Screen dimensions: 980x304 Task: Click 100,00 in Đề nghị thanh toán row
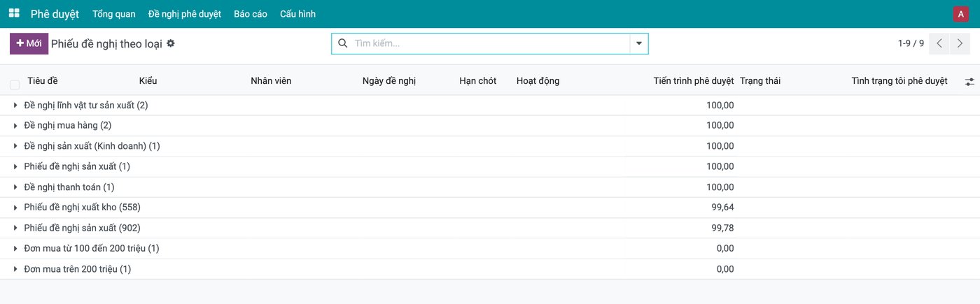720,187
